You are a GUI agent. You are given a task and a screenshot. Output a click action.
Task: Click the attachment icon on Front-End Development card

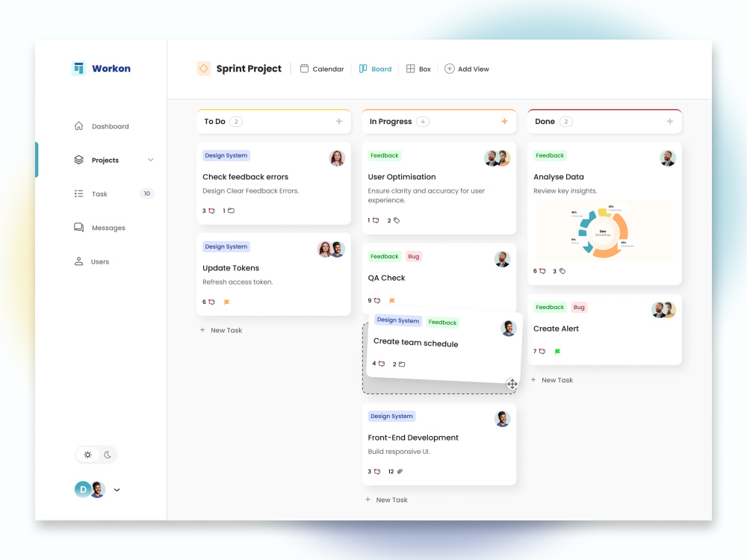pyautogui.click(x=400, y=471)
